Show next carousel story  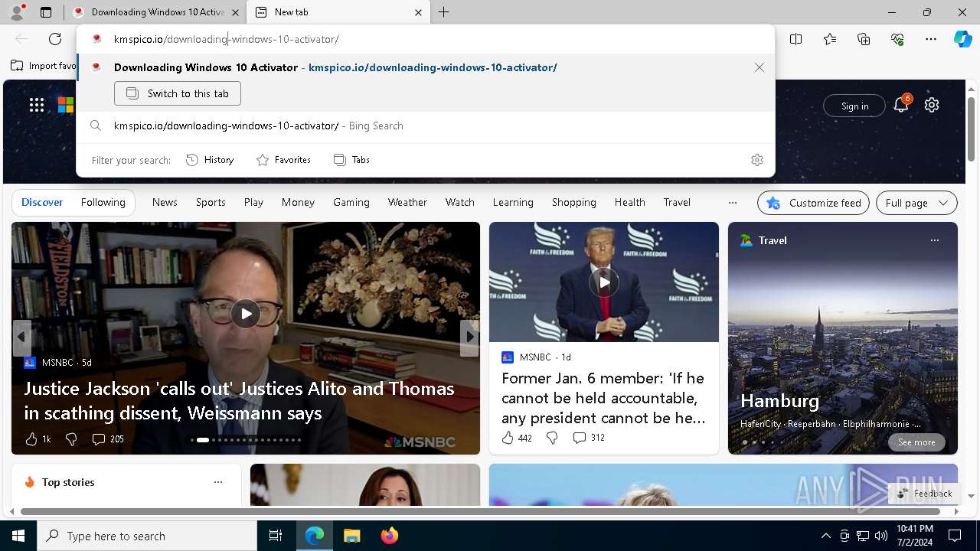click(x=469, y=337)
